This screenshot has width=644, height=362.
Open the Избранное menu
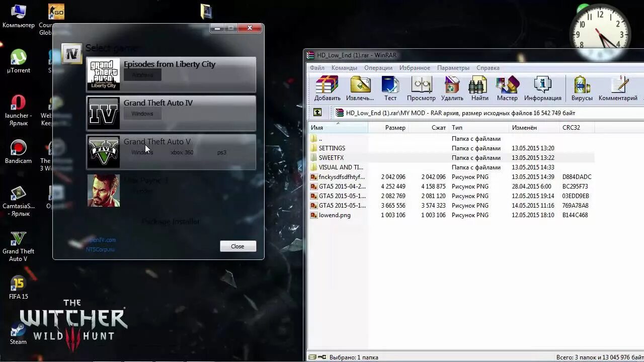click(x=415, y=68)
